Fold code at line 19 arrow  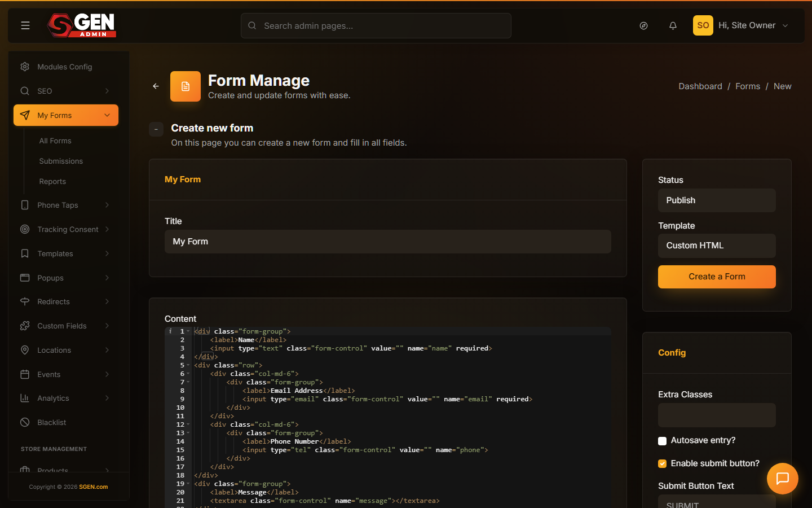point(188,484)
